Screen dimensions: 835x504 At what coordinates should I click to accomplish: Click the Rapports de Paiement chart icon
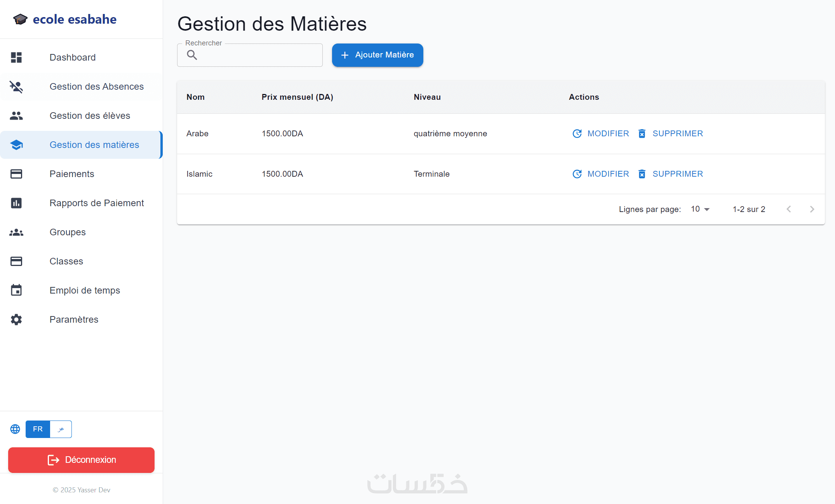tap(16, 203)
